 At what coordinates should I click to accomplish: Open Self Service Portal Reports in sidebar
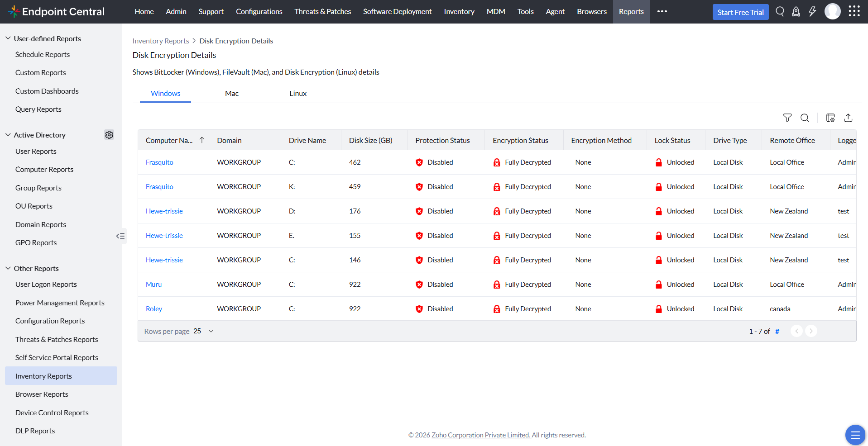pyautogui.click(x=57, y=357)
